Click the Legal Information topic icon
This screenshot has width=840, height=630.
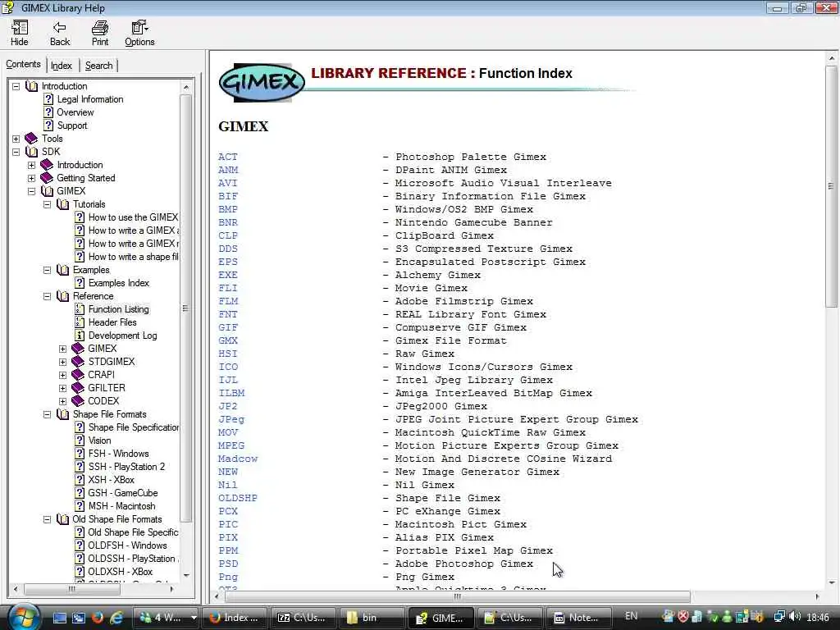pos(48,99)
